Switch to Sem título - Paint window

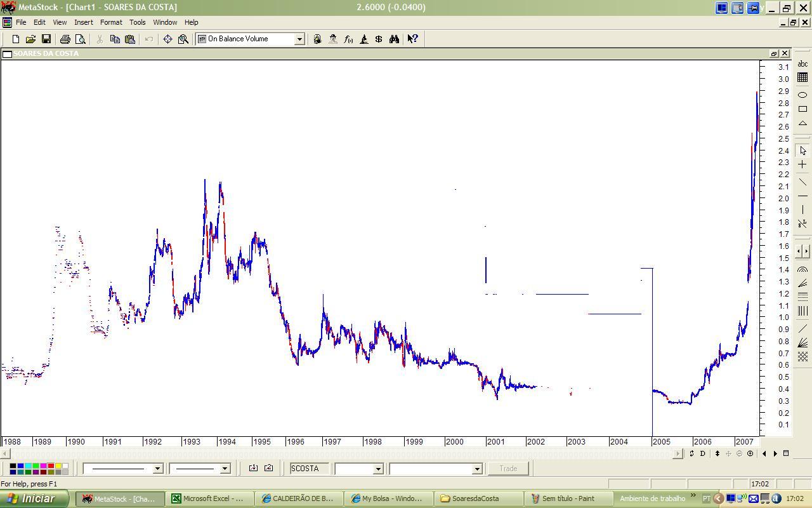(569, 498)
